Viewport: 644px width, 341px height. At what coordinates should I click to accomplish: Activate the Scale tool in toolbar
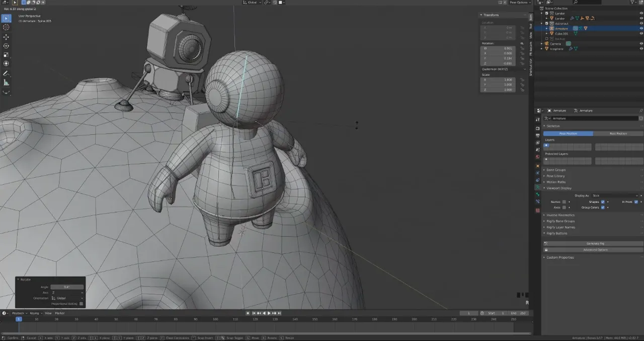[6, 54]
